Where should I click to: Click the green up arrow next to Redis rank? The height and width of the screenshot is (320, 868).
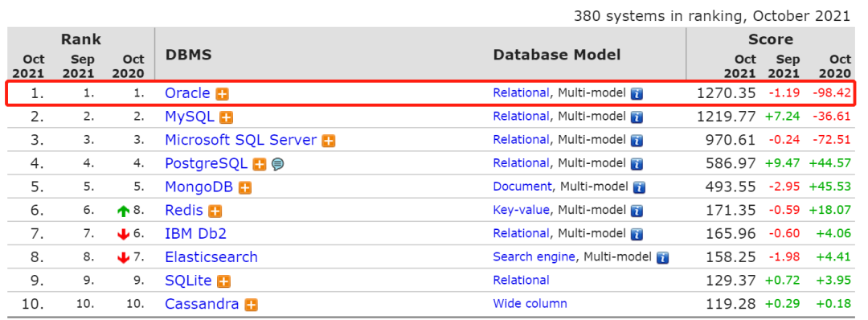coord(123,211)
